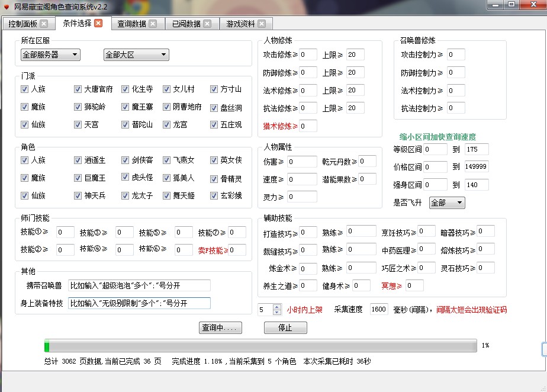Click the 攻击修炼 minimum input field
547x392 pixels.
pyautogui.click(x=308, y=55)
